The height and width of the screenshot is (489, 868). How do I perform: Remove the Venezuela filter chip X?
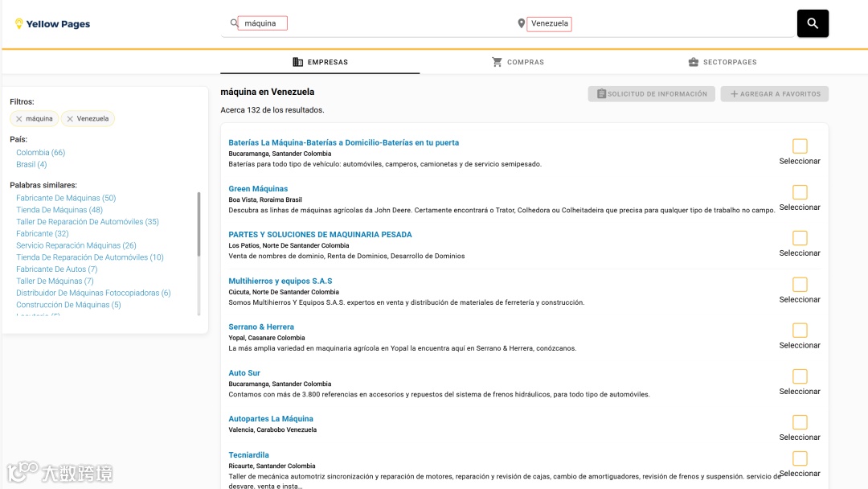tap(70, 119)
